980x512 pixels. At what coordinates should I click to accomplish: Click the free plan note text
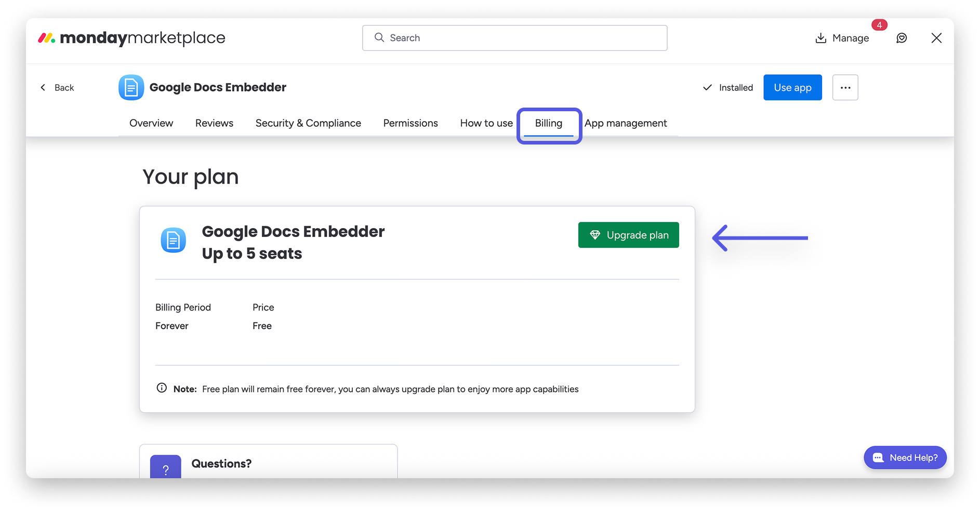390,389
